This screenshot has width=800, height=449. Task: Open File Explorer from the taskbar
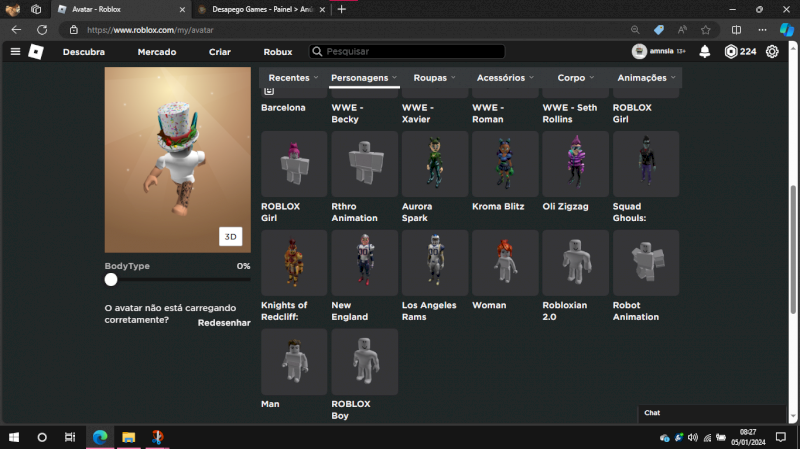tap(128, 437)
